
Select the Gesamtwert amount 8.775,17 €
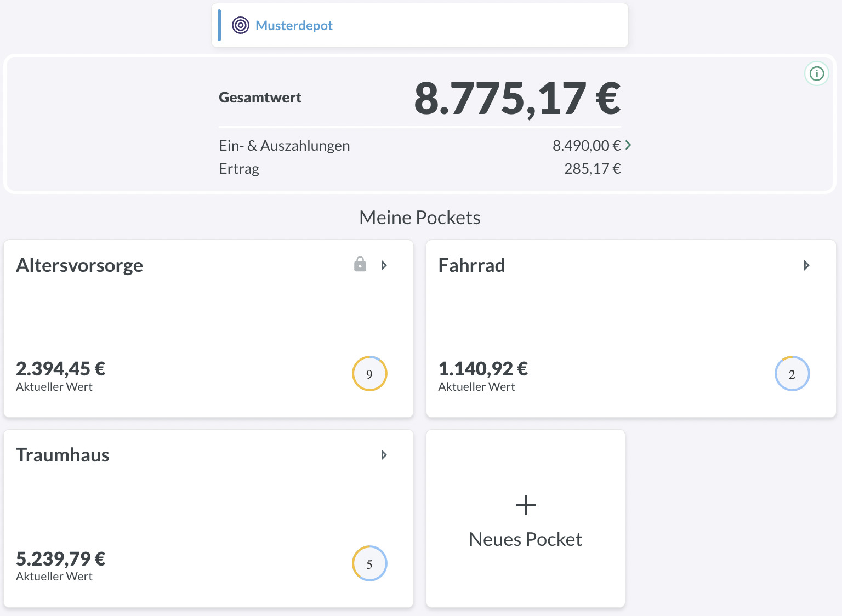[517, 99]
